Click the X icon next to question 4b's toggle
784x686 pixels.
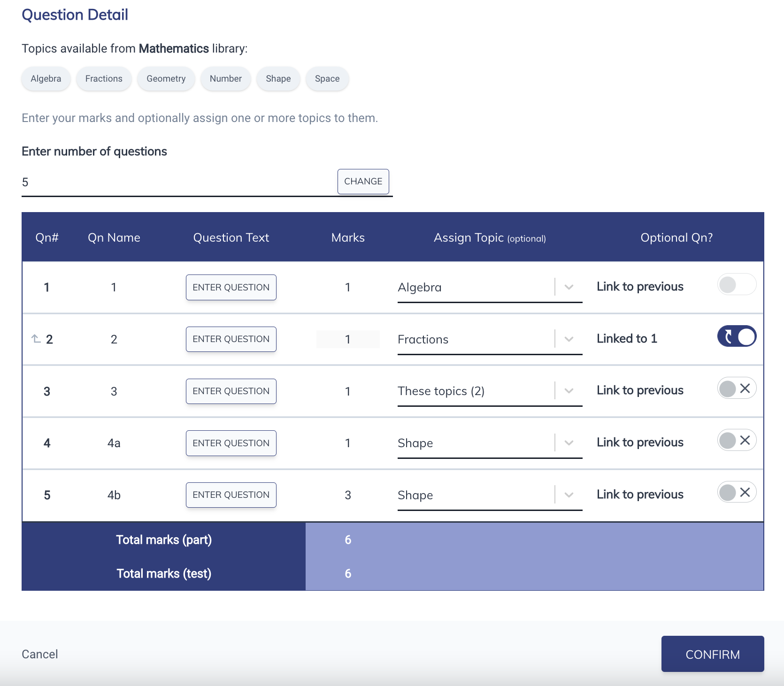746,492
